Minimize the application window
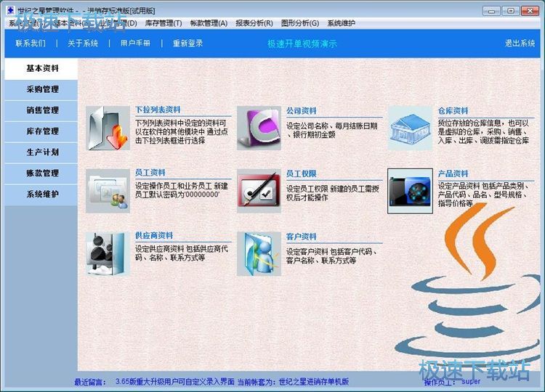 (x=491, y=11)
